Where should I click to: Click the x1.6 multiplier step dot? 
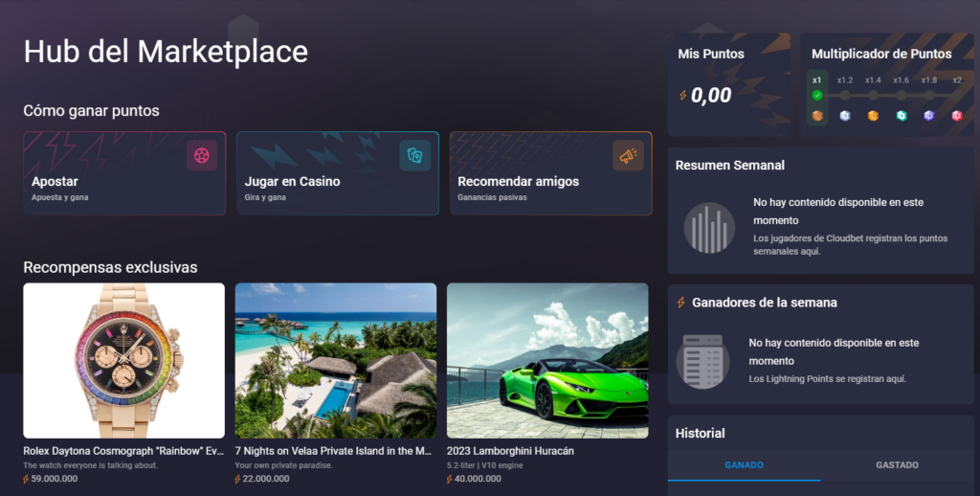[902, 95]
